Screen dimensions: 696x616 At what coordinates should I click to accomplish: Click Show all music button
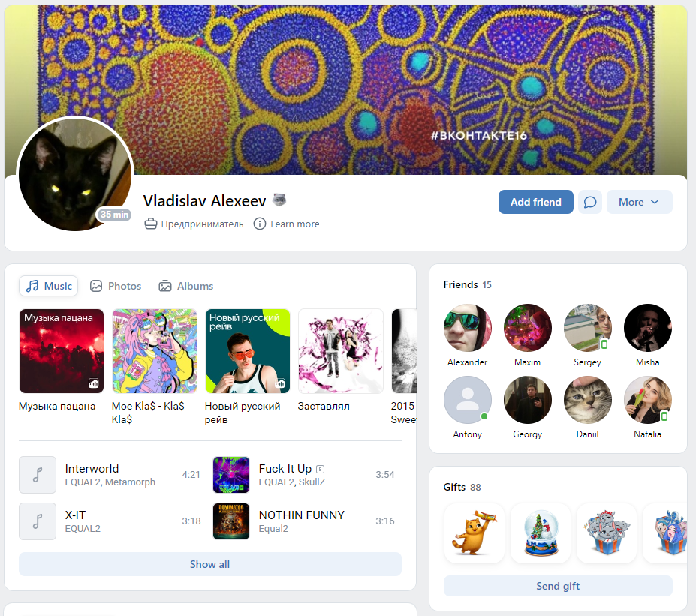pos(210,564)
